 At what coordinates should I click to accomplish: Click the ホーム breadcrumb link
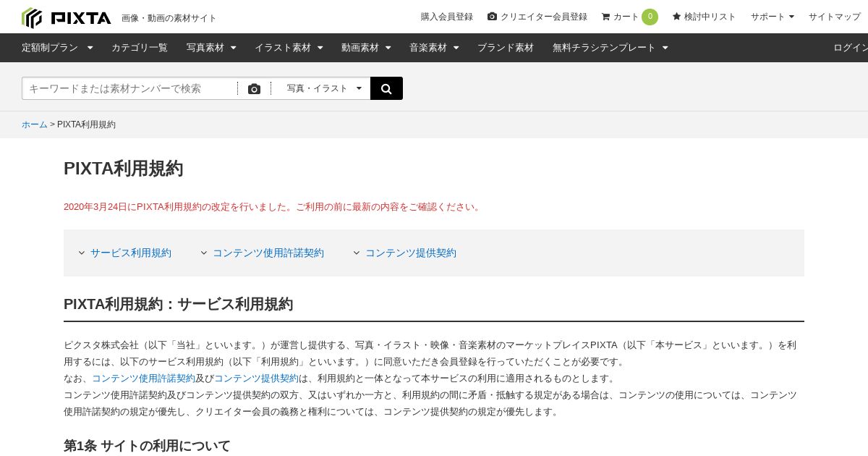[35, 124]
